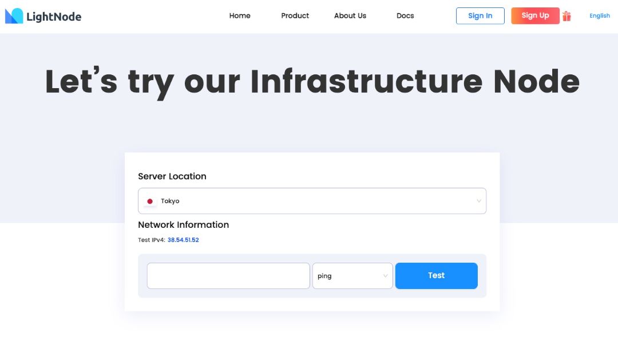Viewport: 618px width, 364px height.
Task: Click the English language selector
Action: point(599,15)
